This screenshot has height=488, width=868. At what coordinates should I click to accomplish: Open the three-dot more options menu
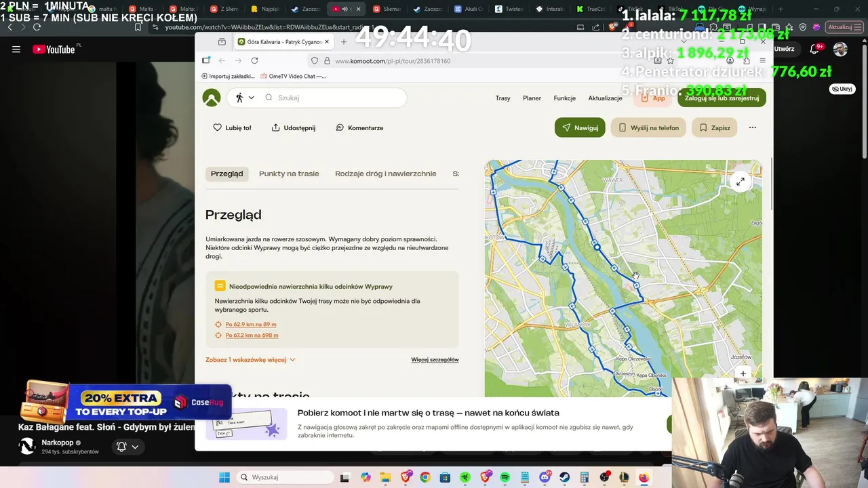(x=752, y=127)
